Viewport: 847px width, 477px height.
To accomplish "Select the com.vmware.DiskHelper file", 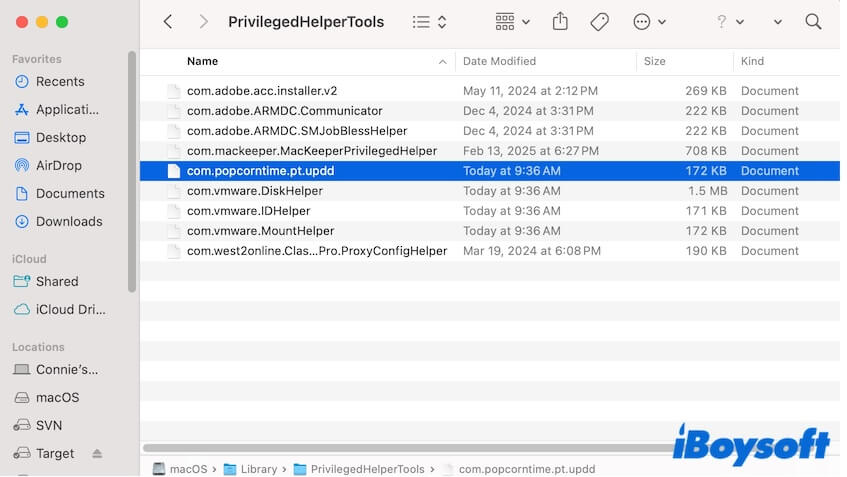I will coord(253,191).
